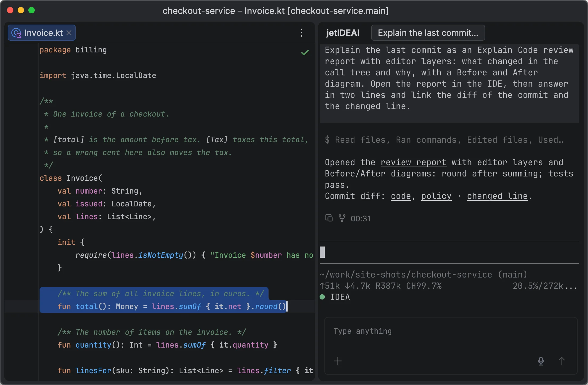
Task: Click the "One invoice of a checkout." doc comment
Action: 107,114
